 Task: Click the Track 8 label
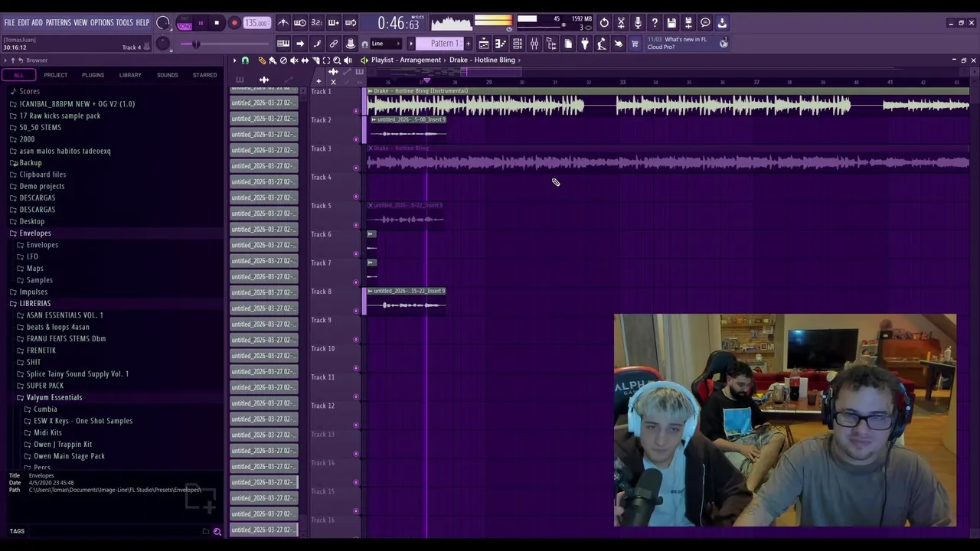(x=321, y=292)
